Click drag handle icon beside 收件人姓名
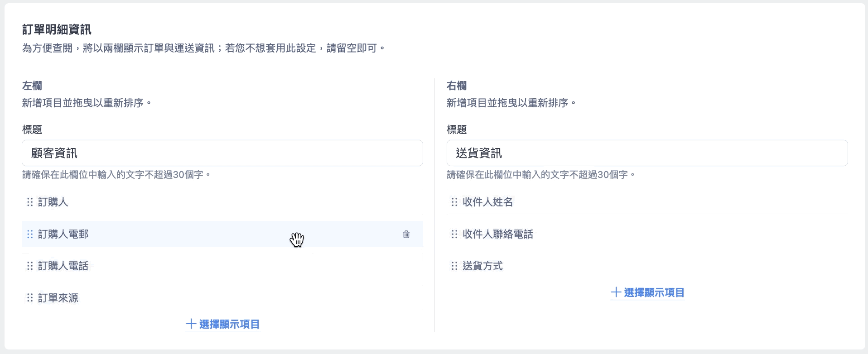Screen dimensions: 868x354 pyautogui.click(x=454, y=202)
